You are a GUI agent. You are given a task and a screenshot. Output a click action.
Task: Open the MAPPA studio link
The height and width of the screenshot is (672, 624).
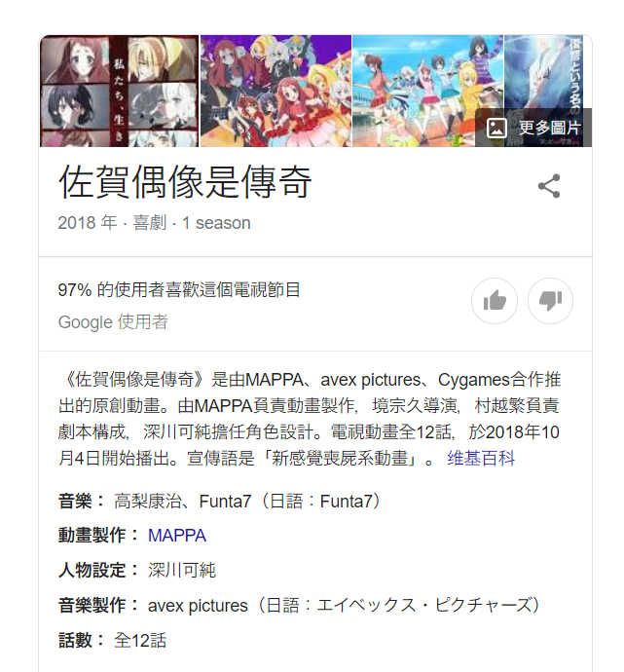point(177,536)
